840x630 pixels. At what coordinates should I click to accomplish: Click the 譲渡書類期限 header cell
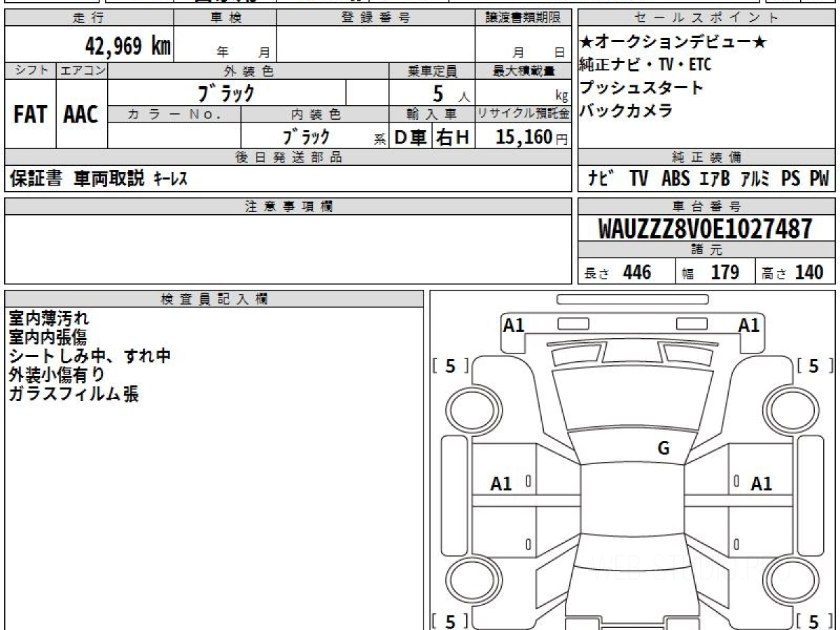tap(522, 18)
